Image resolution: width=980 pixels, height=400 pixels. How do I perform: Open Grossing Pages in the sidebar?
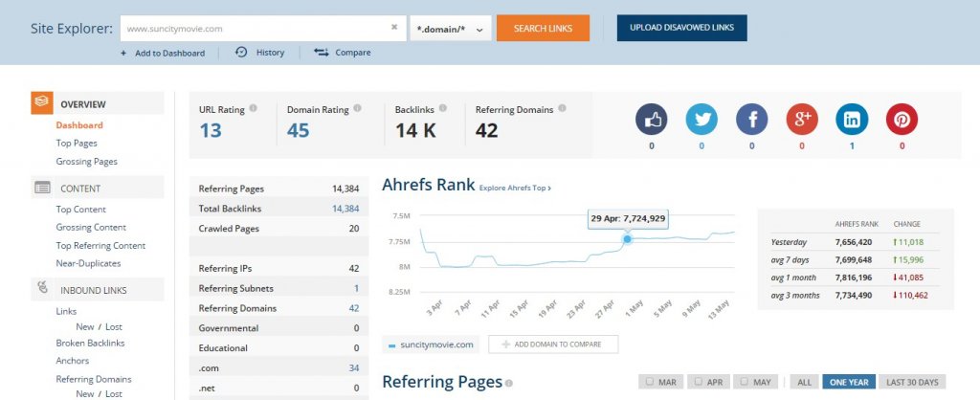(86, 162)
